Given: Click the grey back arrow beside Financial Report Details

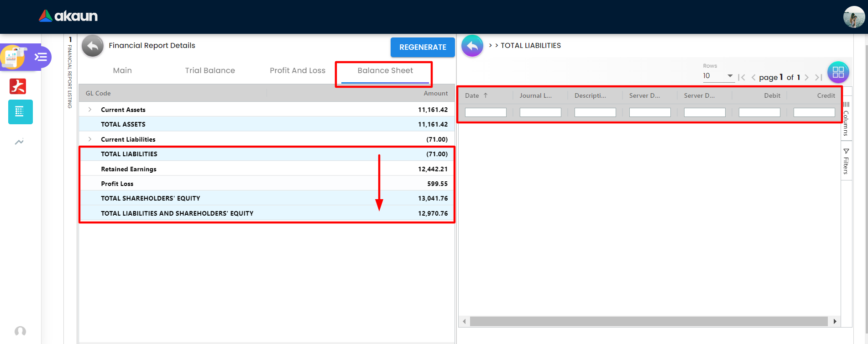Looking at the screenshot, I should tap(93, 46).
